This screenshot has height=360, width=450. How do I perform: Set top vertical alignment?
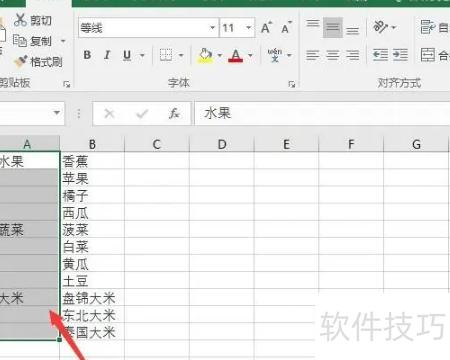(313, 23)
